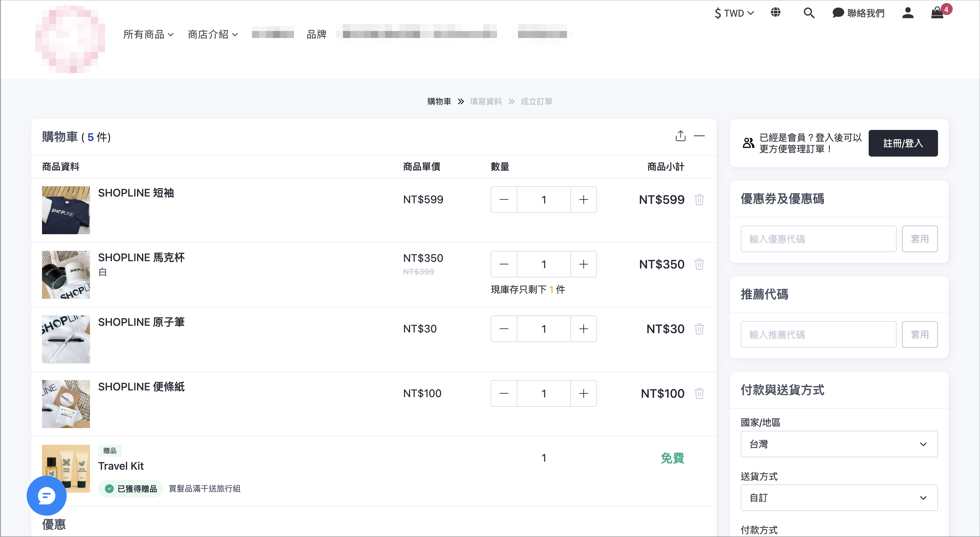Delete SHOPLINE 短袖 using trash icon
The image size is (980, 537).
point(699,199)
